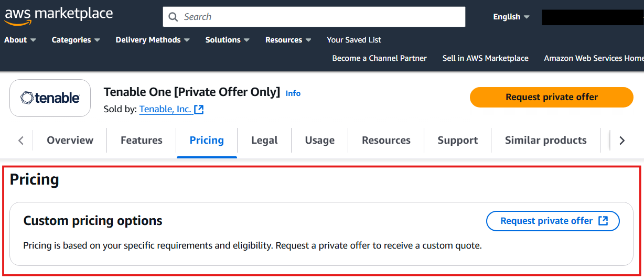Click the outlined Request private offer button

pos(553,221)
